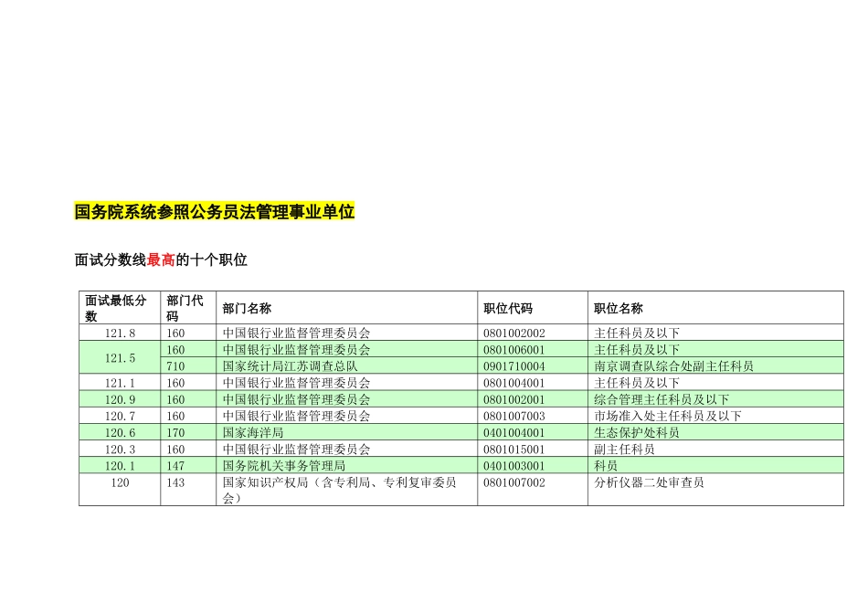Click score cell 120.9

click(120, 399)
